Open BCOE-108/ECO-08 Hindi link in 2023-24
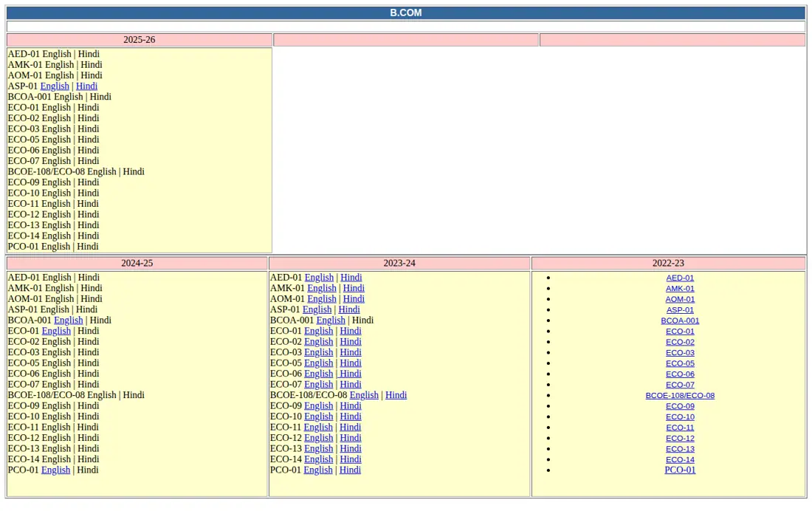Viewport: 812px width, 511px height. [x=396, y=395]
